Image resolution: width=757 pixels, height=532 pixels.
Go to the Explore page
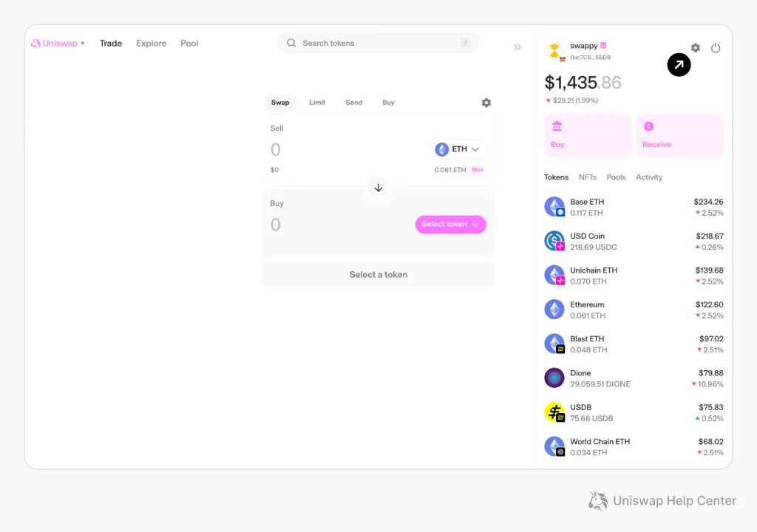pyautogui.click(x=151, y=44)
